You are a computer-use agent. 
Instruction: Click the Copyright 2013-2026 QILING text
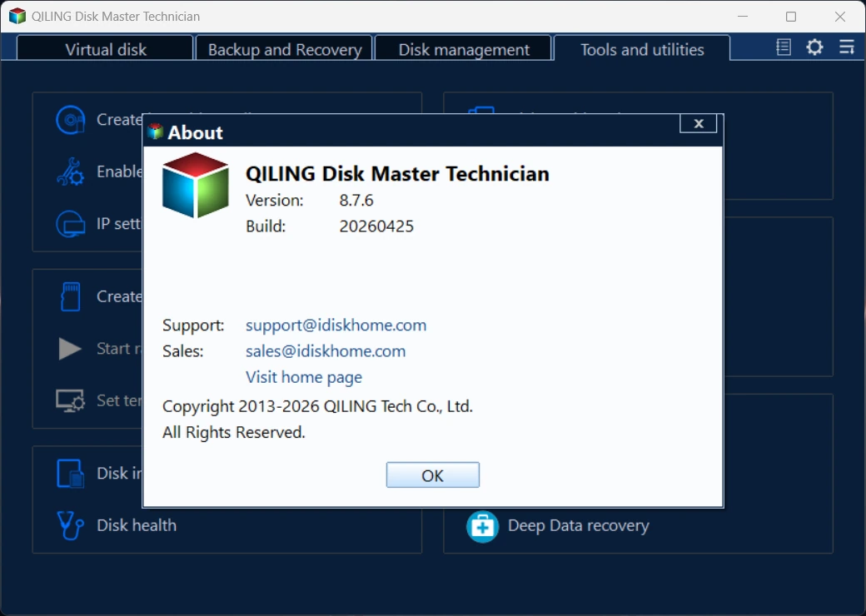click(x=317, y=406)
